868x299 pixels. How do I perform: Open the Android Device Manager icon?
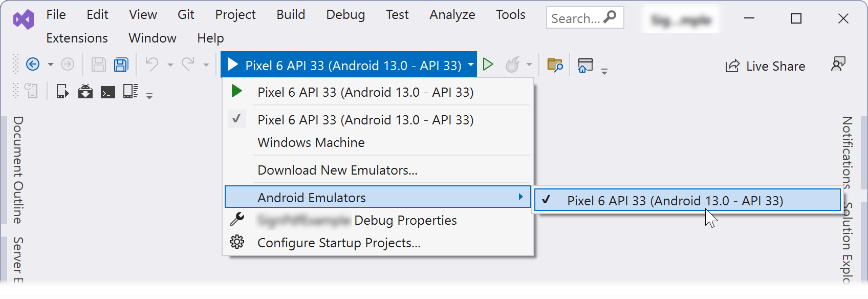[x=63, y=92]
